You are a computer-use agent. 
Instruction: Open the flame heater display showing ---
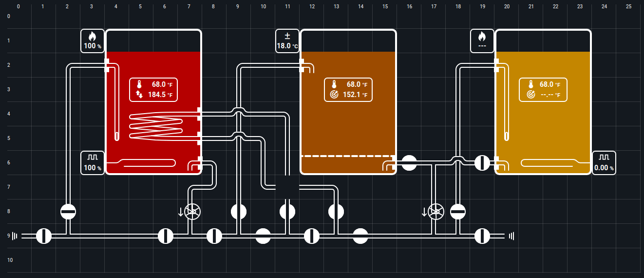click(x=482, y=41)
